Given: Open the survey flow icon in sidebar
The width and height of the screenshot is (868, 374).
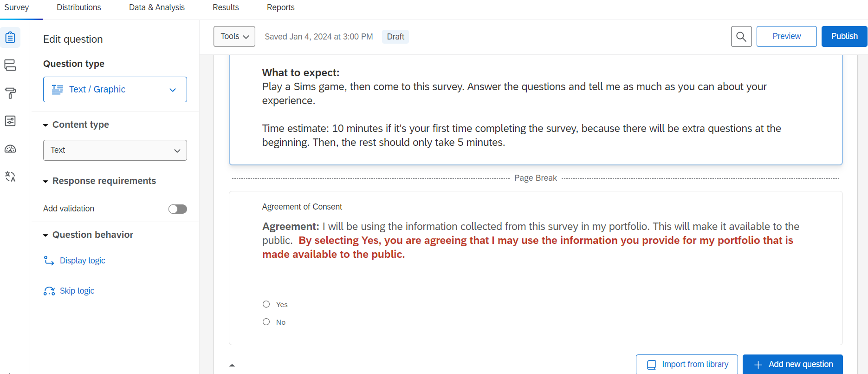Looking at the screenshot, I should [x=10, y=65].
